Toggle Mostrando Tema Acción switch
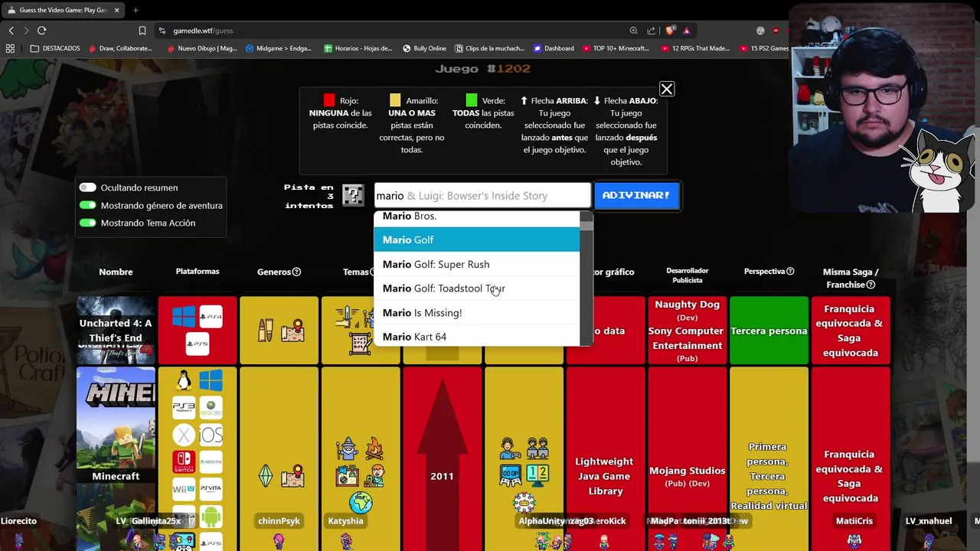The width and height of the screenshot is (980, 551). click(x=87, y=223)
